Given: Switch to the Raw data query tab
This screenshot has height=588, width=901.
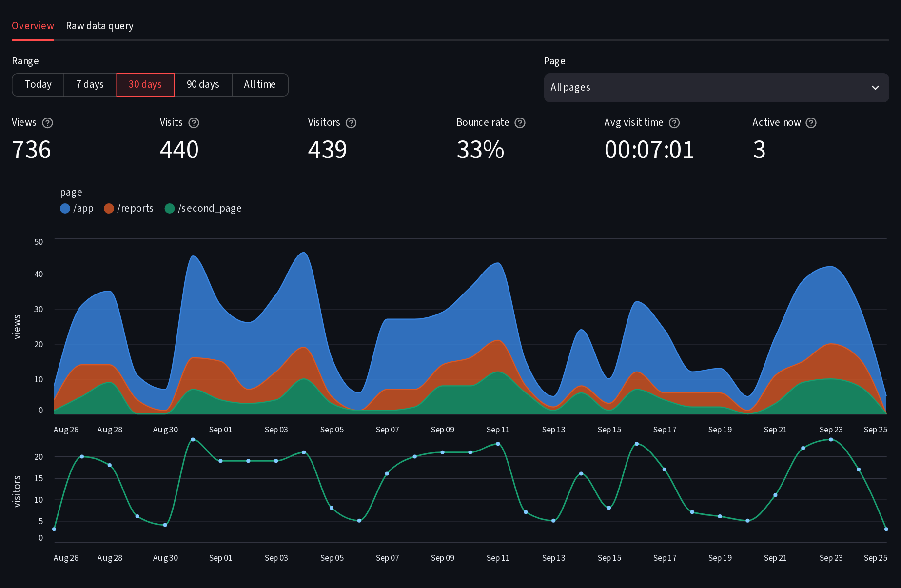Looking at the screenshot, I should [99, 26].
